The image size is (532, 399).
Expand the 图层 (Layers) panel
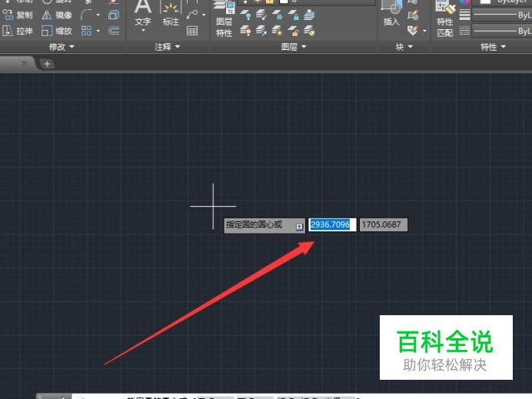point(294,47)
